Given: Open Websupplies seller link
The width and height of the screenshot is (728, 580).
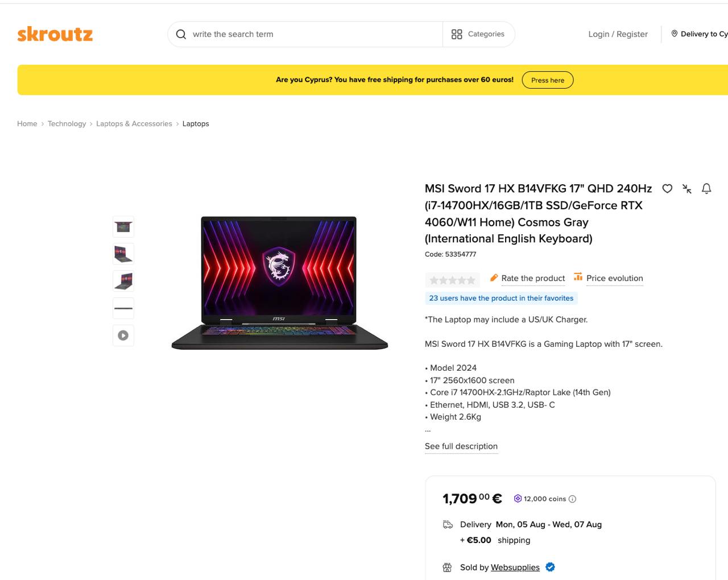Looking at the screenshot, I should 515,567.
